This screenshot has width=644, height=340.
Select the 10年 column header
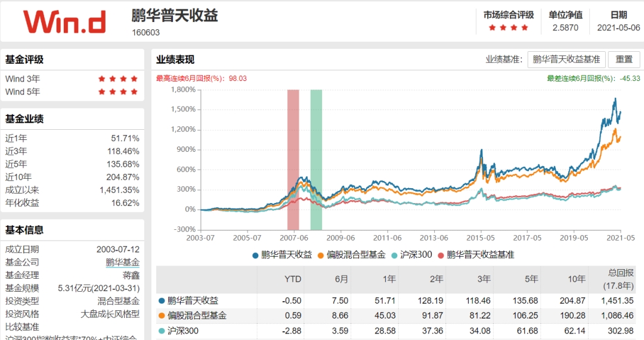[x=576, y=279]
